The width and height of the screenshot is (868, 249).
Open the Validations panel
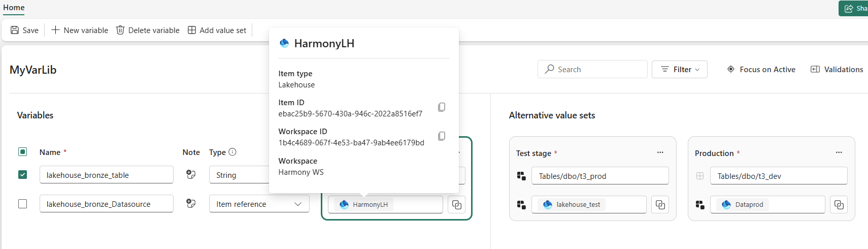click(837, 70)
